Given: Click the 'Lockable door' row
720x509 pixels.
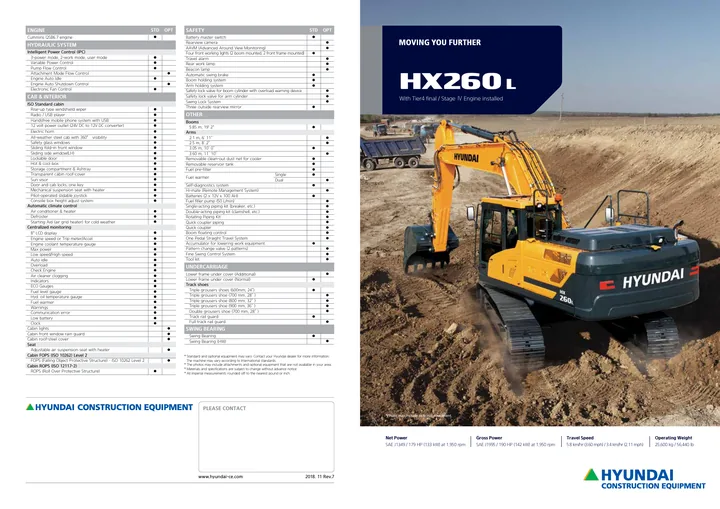Looking at the screenshot, I should tap(101, 158).
